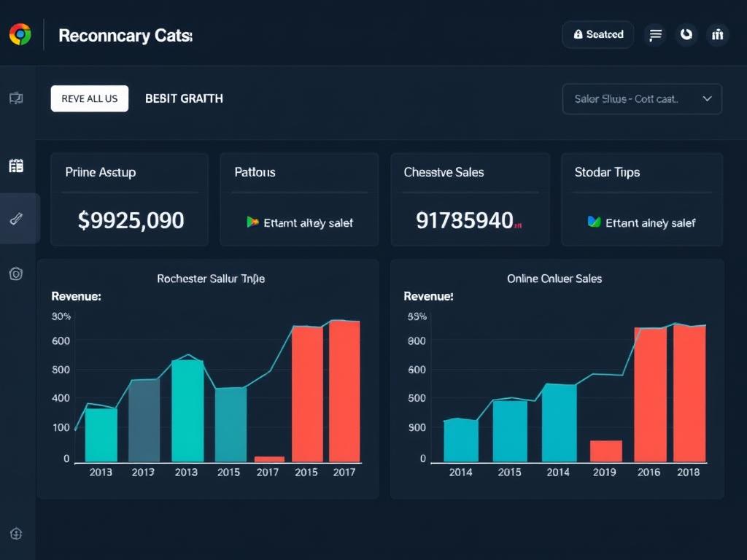Image resolution: width=747 pixels, height=560 pixels.
Task: Click the settings icon at the sidebar bottom
Action: point(16,534)
